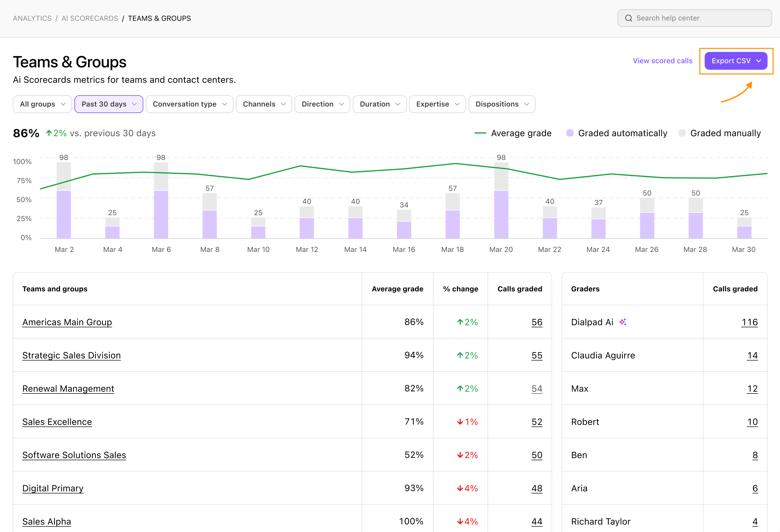Click the Mar 2 chart bar
Image resolution: width=780 pixels, height=532 pixels.
64,200
